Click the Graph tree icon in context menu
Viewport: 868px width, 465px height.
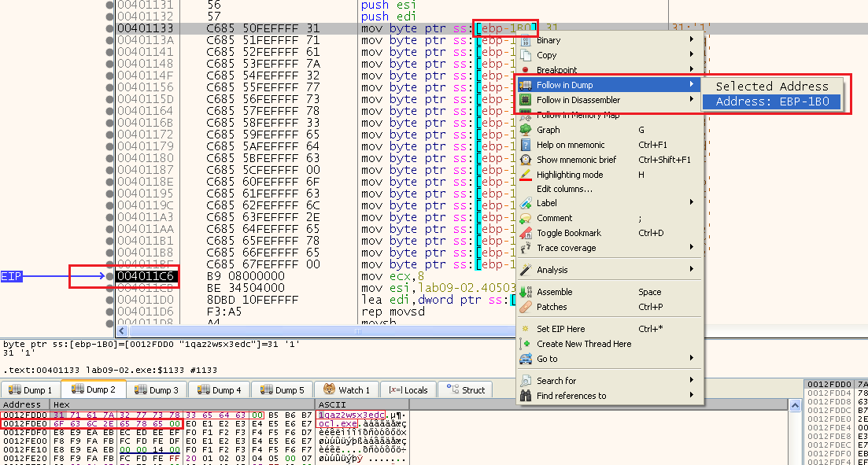(526, 130)
